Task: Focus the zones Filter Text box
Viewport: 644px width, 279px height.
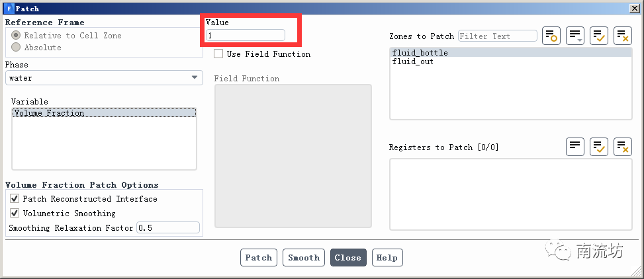Action: 497,36
